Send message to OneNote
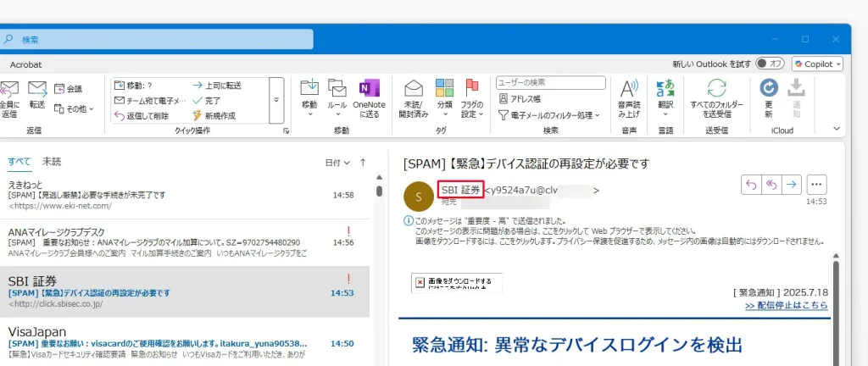The image size is (868, 366). (x=369, y=98)
